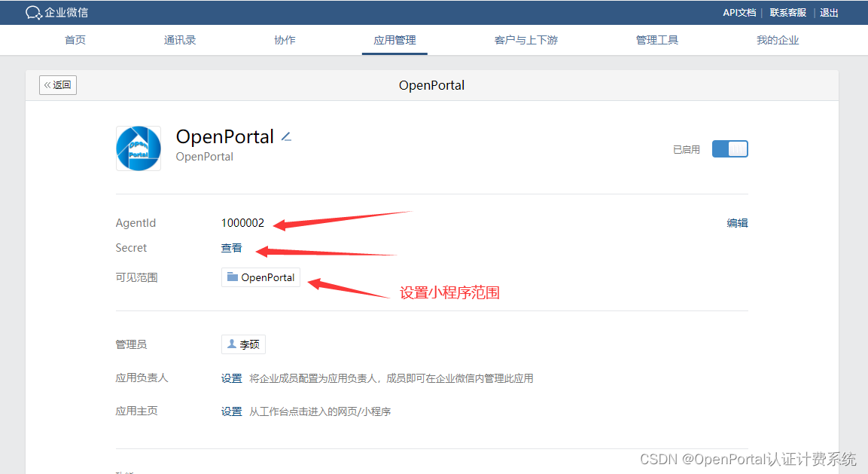Click the OpenPortal app avatar image
The height and width of the screenshot is (474, 868).
coord(139,148)
